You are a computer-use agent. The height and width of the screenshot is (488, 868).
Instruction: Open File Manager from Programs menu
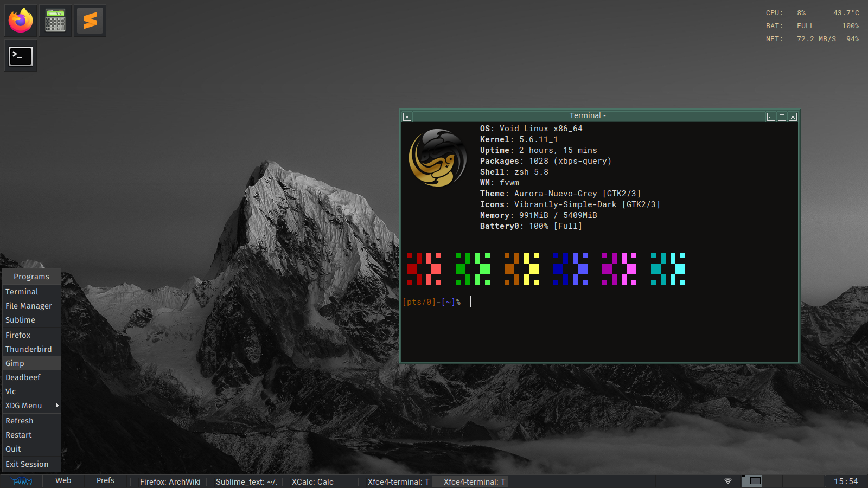[31, 306]
